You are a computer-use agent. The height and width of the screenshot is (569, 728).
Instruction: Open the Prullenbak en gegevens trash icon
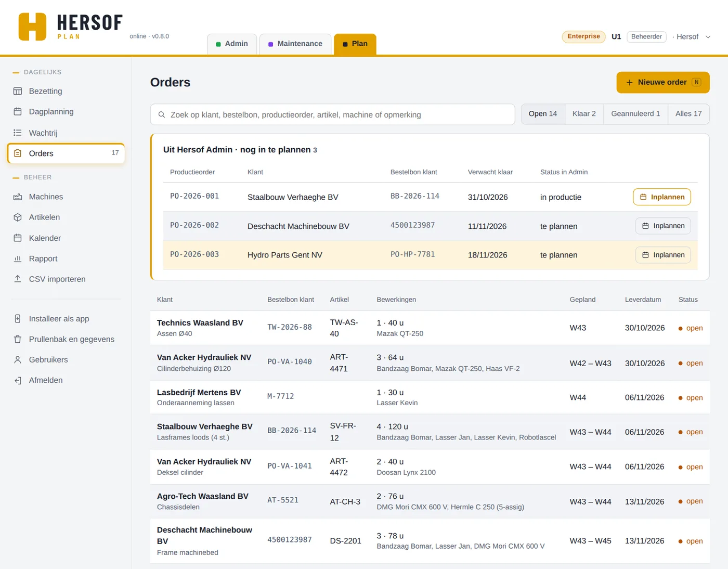click(x=18, y=339)
